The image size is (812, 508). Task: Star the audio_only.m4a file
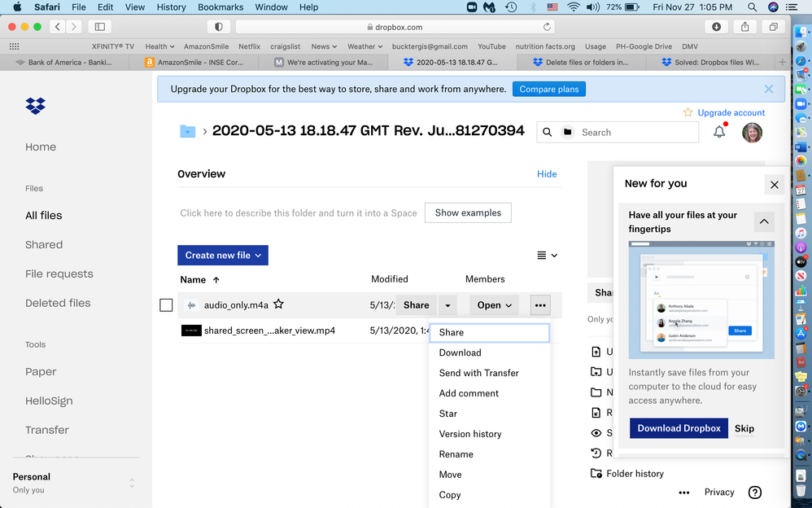click(278, 304)
